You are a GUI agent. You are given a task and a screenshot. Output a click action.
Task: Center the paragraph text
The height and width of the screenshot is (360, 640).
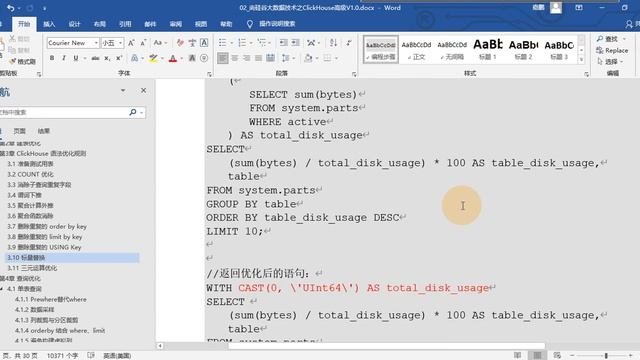pyautogui.click(x=235, y=58)
